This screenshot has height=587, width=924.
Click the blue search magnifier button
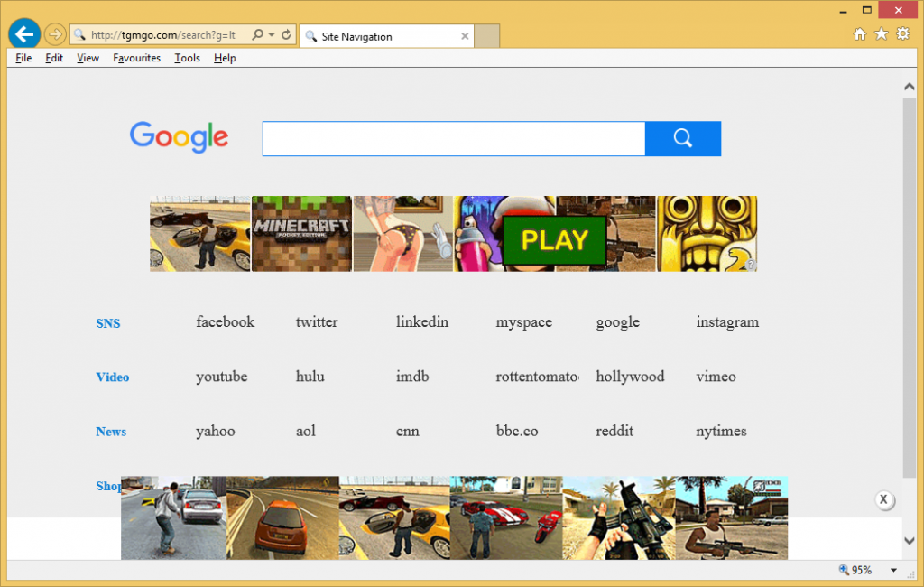(x=683, y=138)
